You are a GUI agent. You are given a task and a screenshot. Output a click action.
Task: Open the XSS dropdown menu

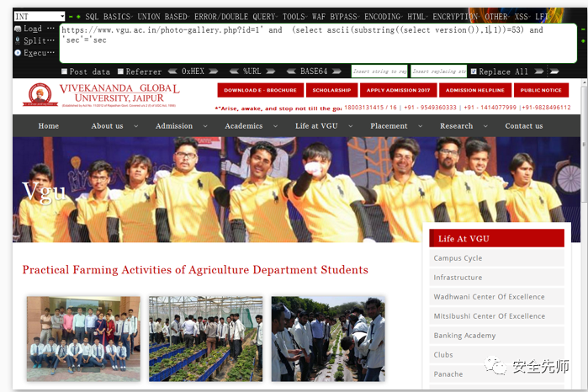(x=522, y=17)
